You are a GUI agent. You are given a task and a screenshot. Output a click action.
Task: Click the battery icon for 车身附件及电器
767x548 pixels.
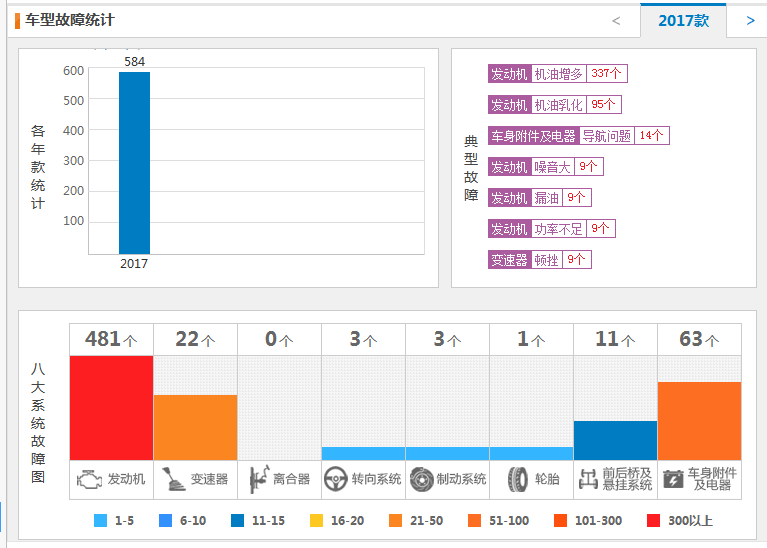673,479
